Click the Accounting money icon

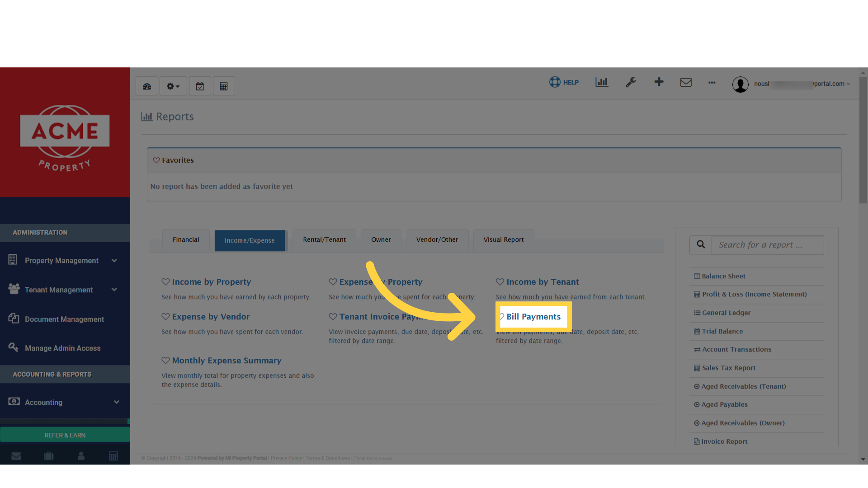pyautogui.click(x=14, y=401)
